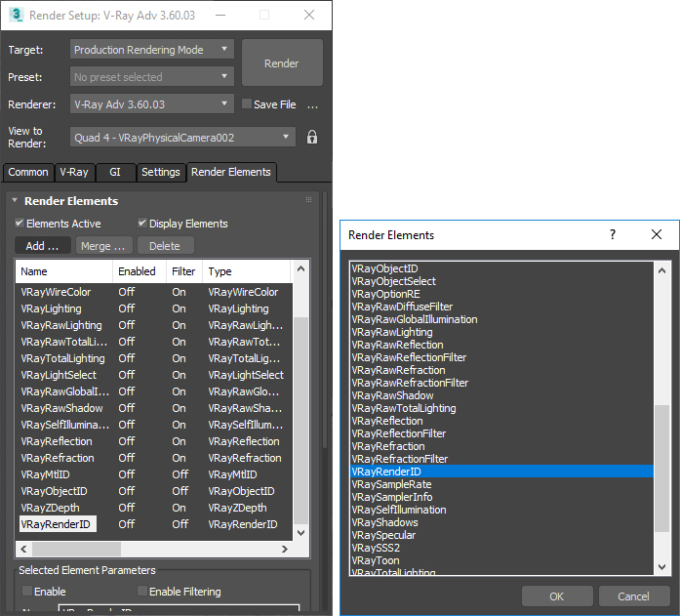Select VRayRefractionFilter in dialog list
Screen dimensions: 680x616
[501, 459]
